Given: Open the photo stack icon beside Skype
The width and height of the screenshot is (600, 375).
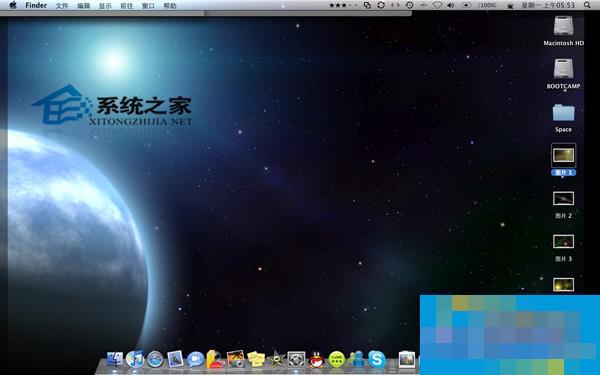Looking at the screenshot, I should (407, 359).
